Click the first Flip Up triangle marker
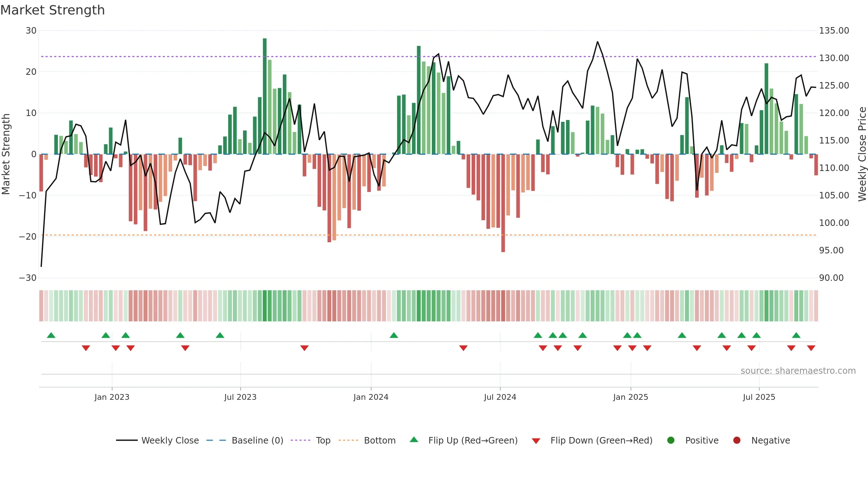The image size is (868, 488). pyautogui.click(x=51, y=335)
